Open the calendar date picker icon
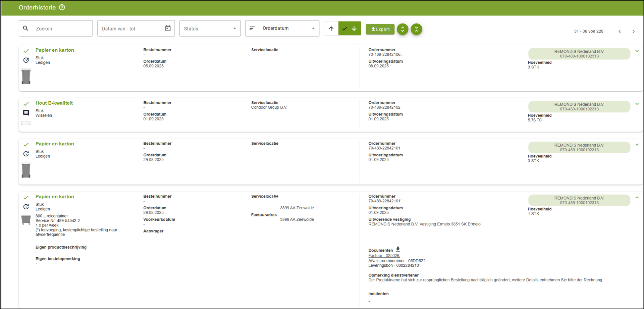644x309 pixels. point(168,29)
